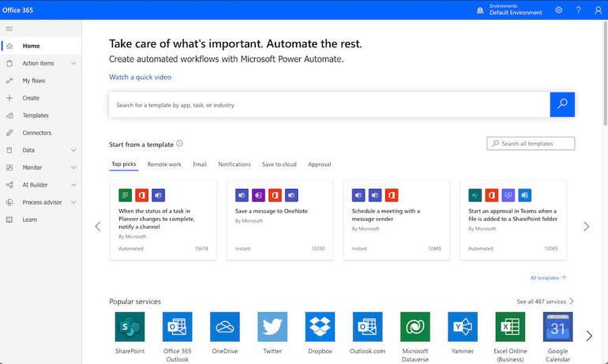Collapse the hamburger navigation menu
608x364 pixels.
coord(9,28)
